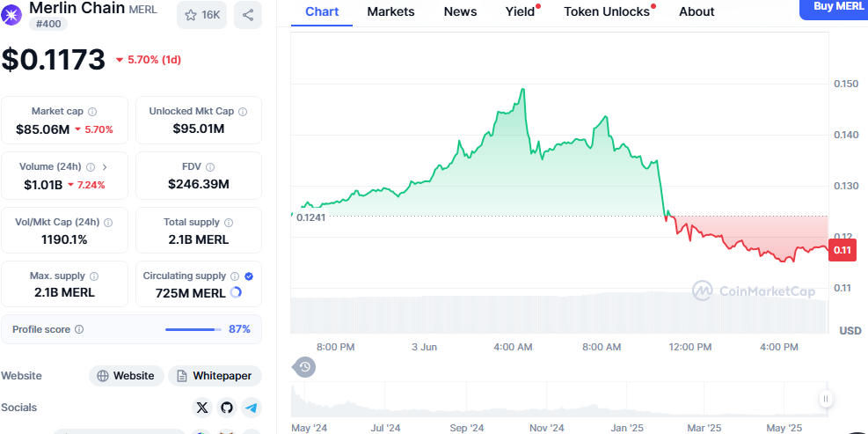Open the Telegram social link

pos(252,408)
